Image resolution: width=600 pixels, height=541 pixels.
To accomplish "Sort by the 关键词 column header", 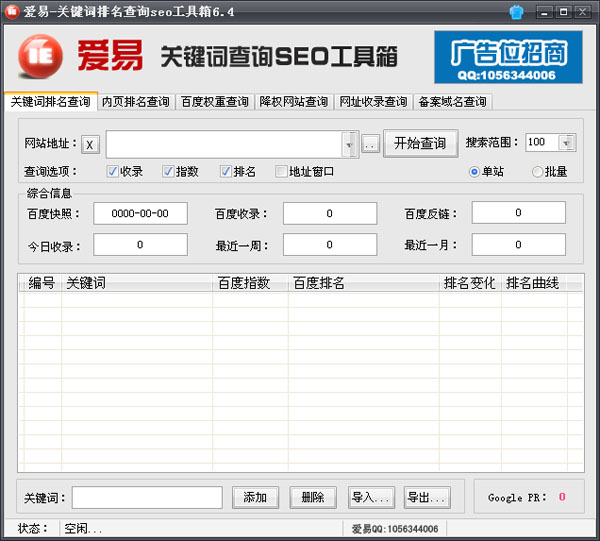I will click(x=137, y=283).
